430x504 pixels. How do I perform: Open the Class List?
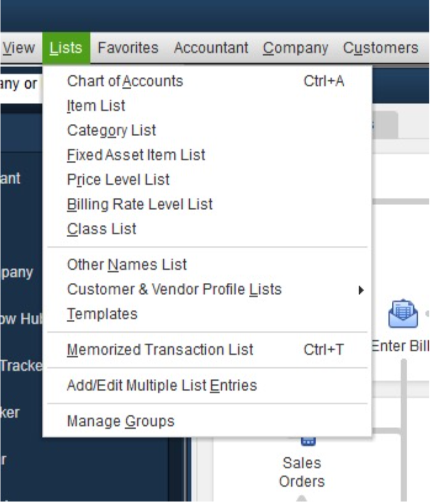point(207,229)
